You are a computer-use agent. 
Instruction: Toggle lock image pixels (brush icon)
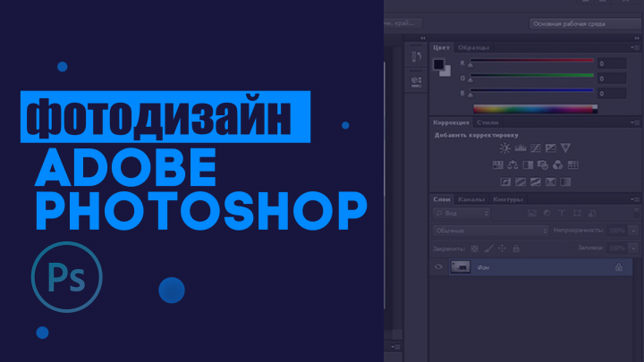click(488, 248)
